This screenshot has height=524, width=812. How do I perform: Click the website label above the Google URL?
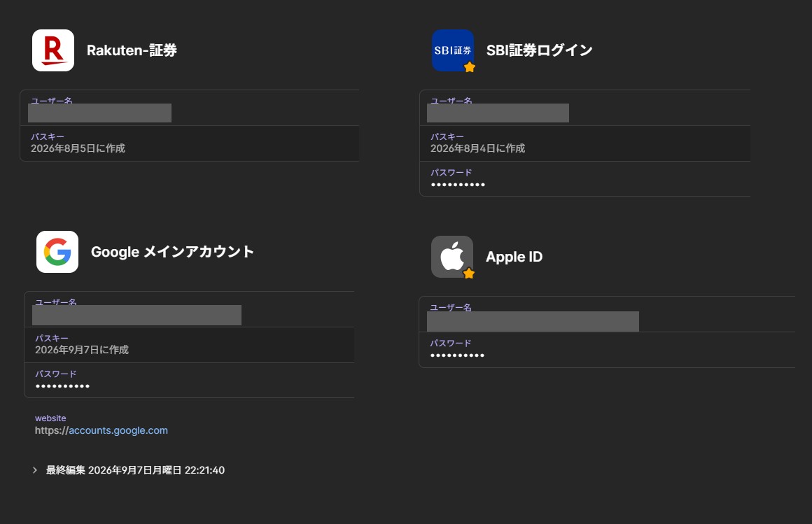(x=50, y=418)
